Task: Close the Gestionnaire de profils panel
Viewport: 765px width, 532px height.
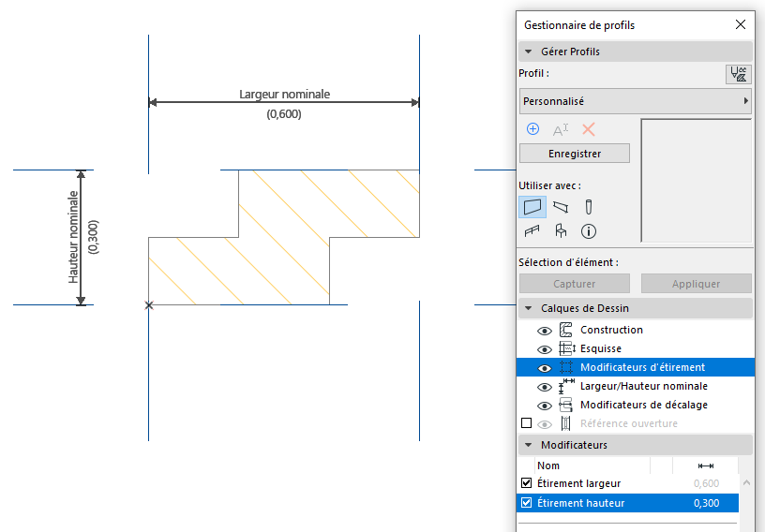Action: pos(741,24)
